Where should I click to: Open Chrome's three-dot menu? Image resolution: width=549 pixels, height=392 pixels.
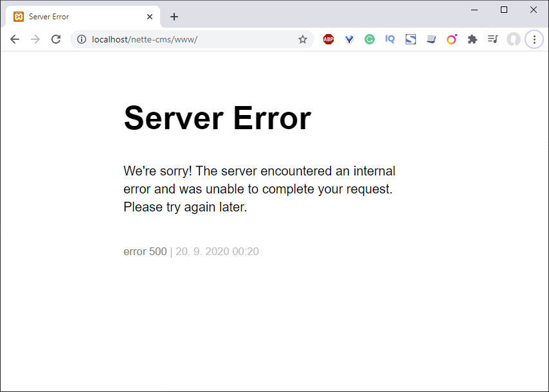[534, 39]
